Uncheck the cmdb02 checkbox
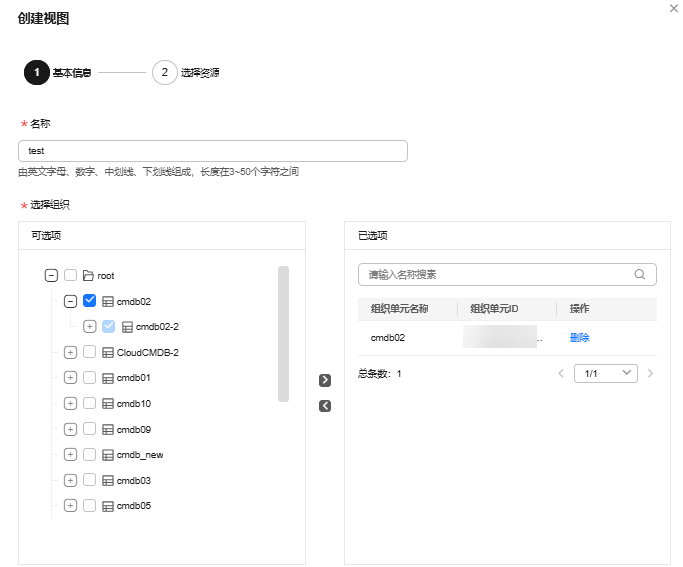 point(89,300)
